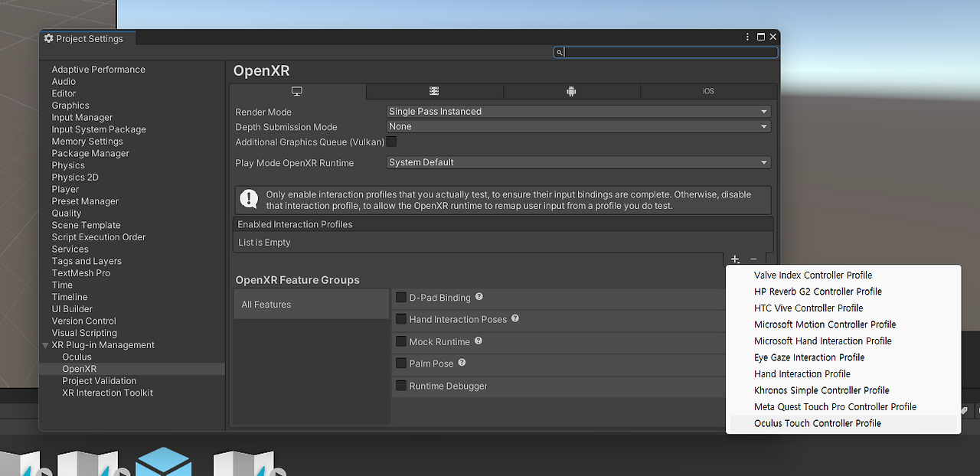
Task: Open Input System Package settings
Action: point(99,129)
